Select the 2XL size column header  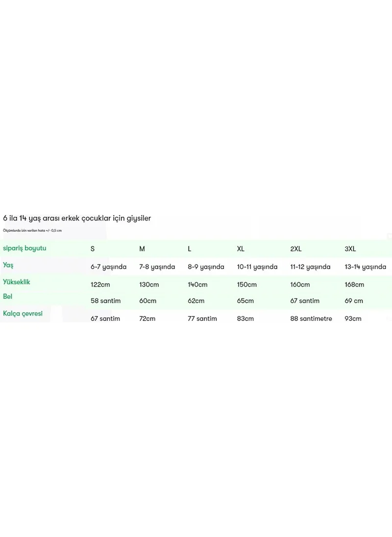coord(296,249)
